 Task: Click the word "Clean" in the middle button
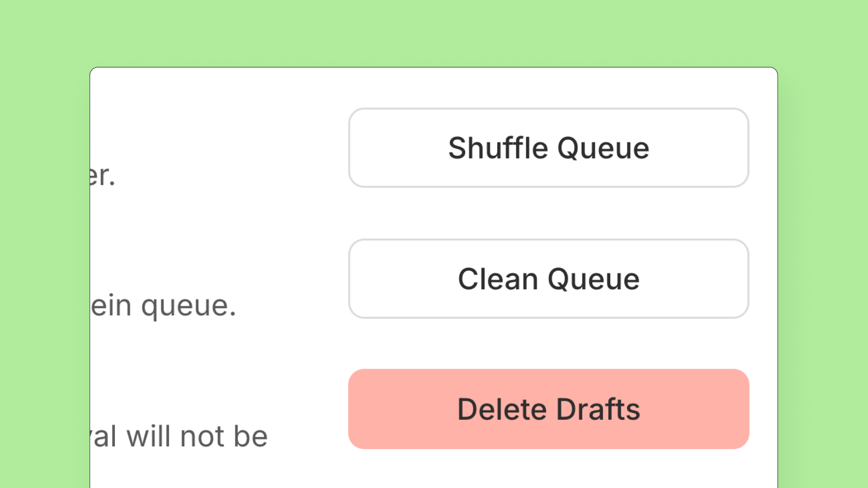(x=498, y=279)
